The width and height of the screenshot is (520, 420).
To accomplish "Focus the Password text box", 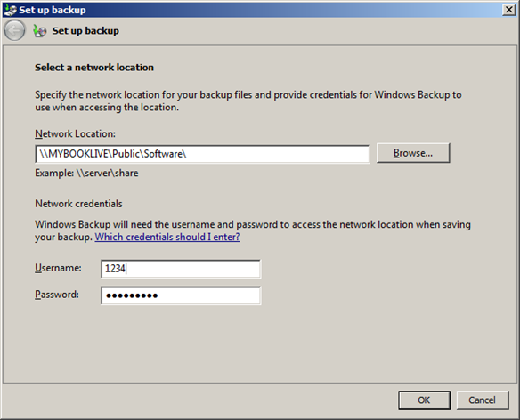I will tap(181, 295).
